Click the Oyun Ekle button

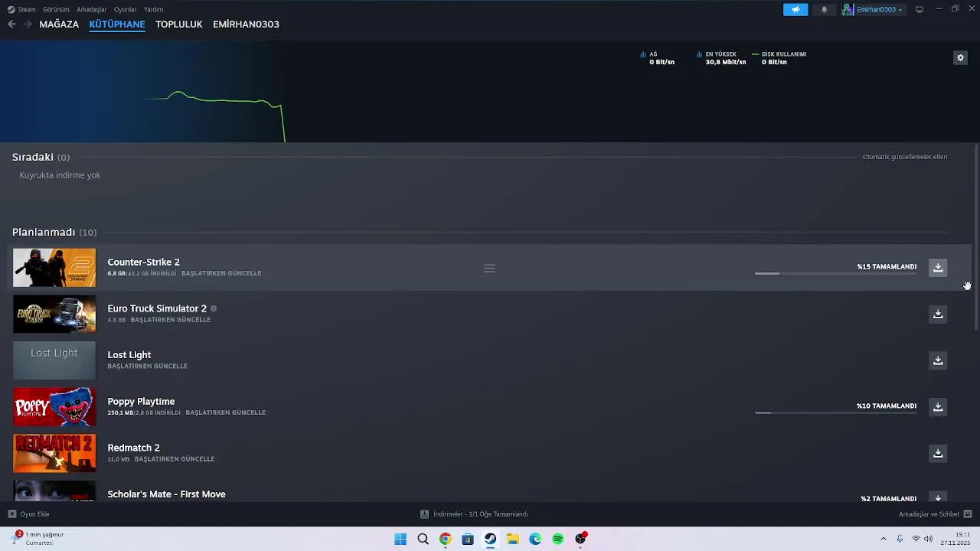pyautogui.click(x=29, y=514)
